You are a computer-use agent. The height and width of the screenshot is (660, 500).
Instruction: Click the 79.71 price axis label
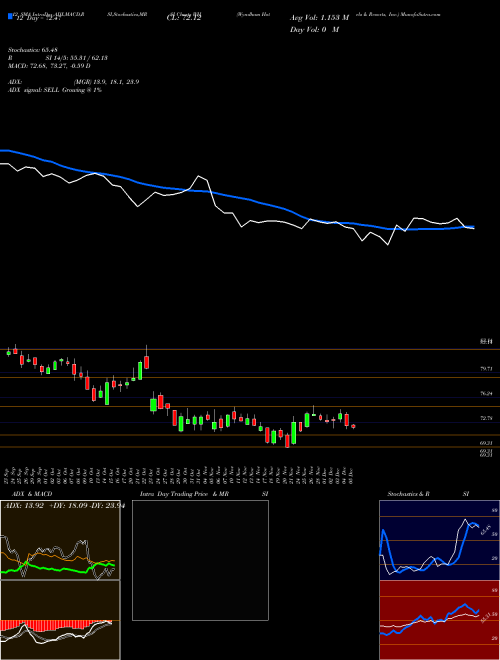pyautogui.click(x=486, y=369)
